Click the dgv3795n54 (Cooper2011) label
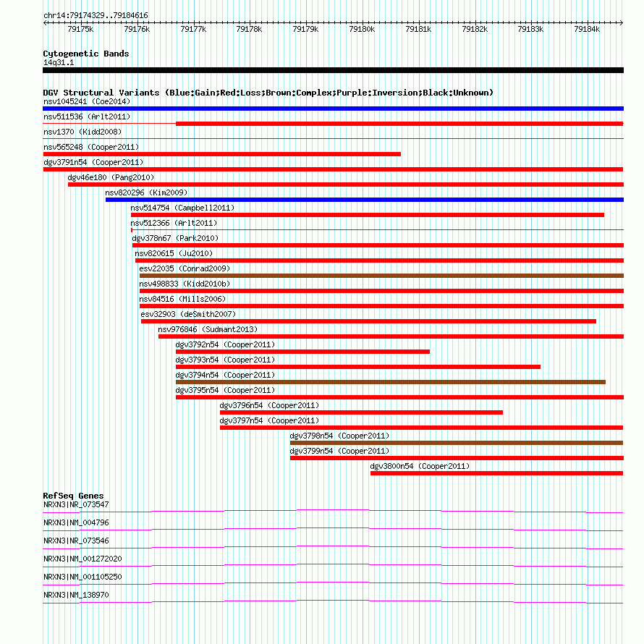Viewport: 644px width, 644px height. [x=225, y=390]
